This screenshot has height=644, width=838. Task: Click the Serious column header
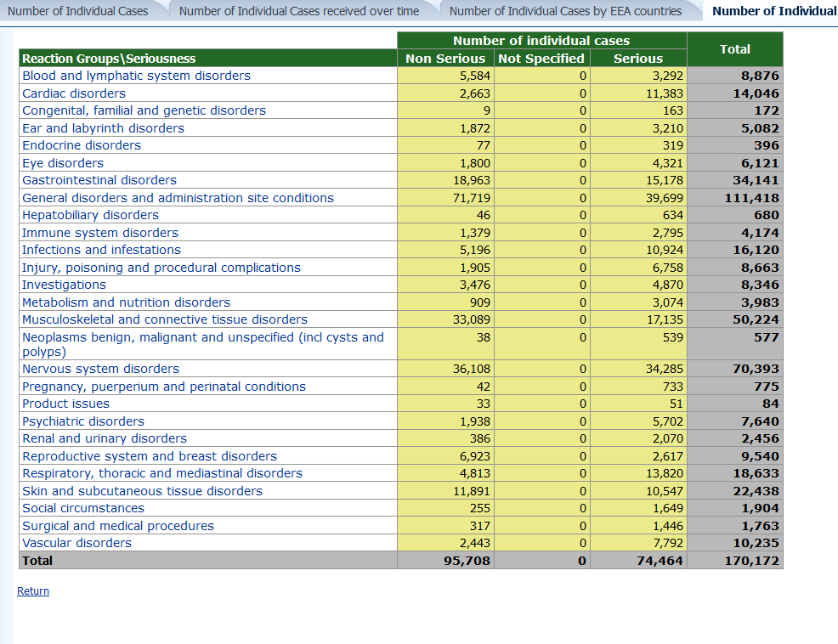coord(637,59)
